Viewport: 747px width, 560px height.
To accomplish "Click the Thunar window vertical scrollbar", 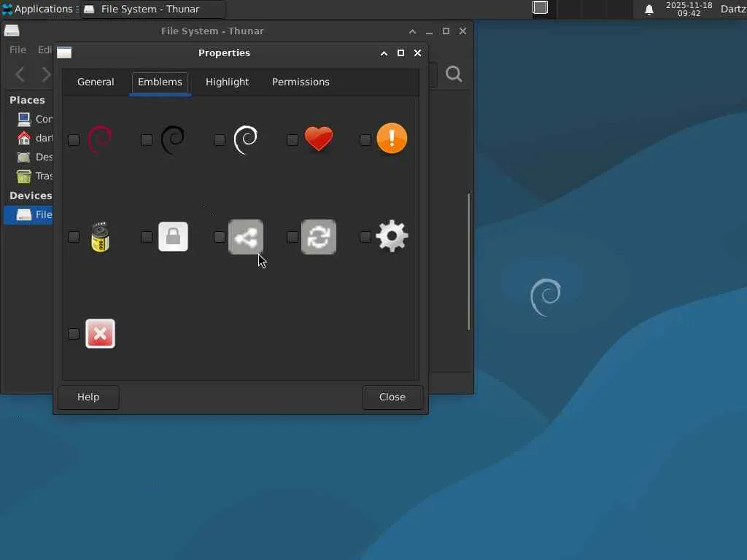I will click(x=469, y=262).
